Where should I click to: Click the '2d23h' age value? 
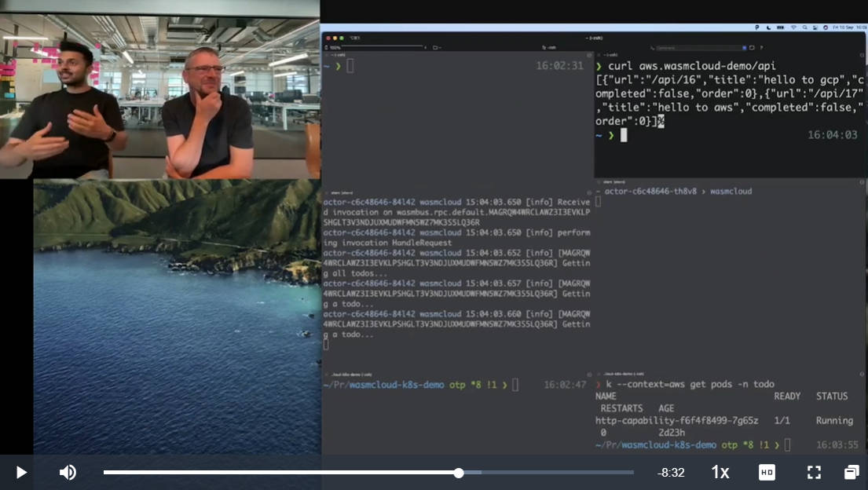(672, 433)
